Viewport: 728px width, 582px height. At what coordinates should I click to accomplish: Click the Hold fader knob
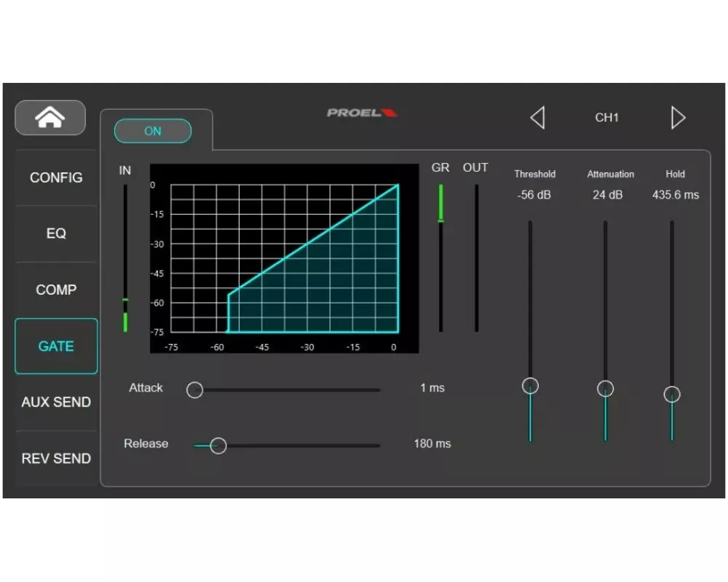tap(672, 394)
